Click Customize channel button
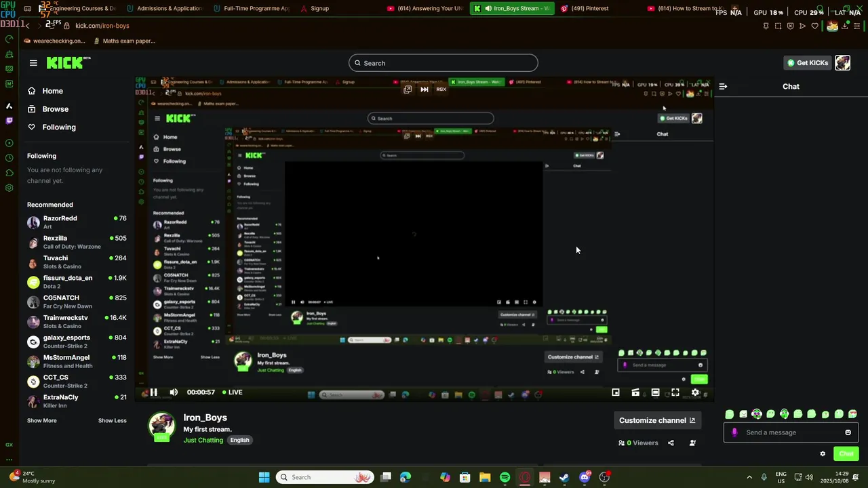The image size is (868, 488). coord(657,420)
